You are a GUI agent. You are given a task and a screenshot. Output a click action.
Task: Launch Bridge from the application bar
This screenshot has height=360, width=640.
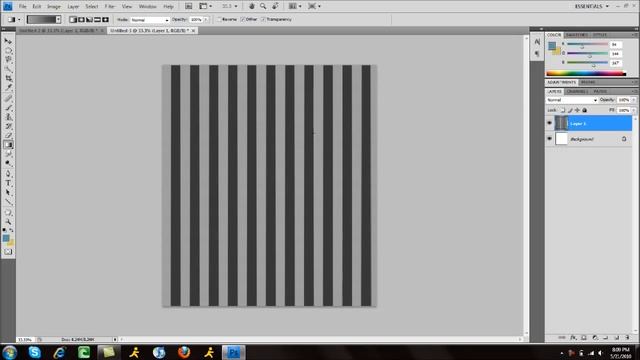[189, 6]
